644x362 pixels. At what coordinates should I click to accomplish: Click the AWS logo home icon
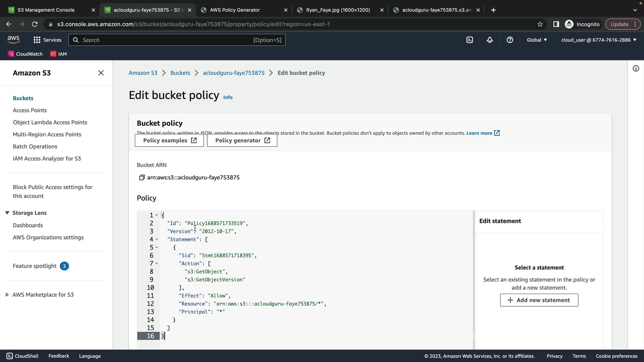pos(13,40)
